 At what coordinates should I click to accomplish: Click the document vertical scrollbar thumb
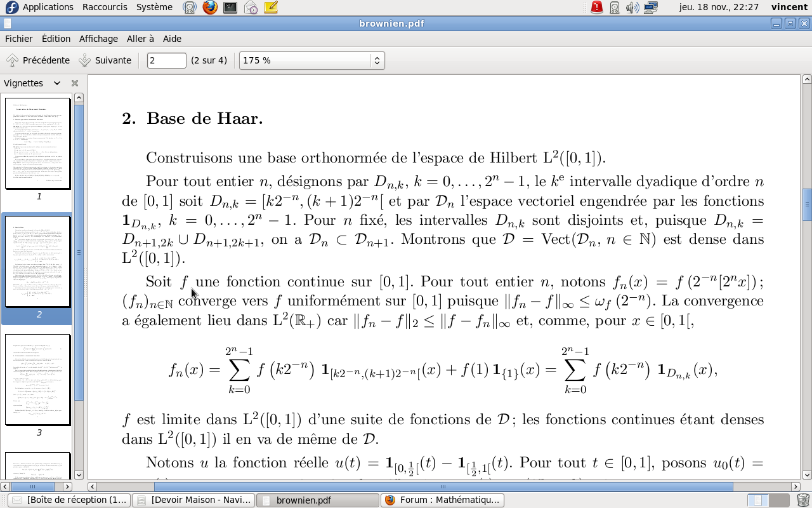pos(807,204)
